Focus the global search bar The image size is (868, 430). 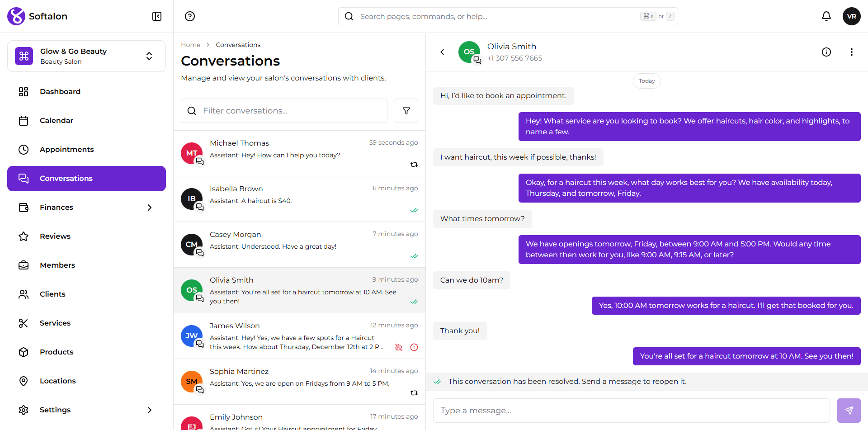(x=508, y=16)
